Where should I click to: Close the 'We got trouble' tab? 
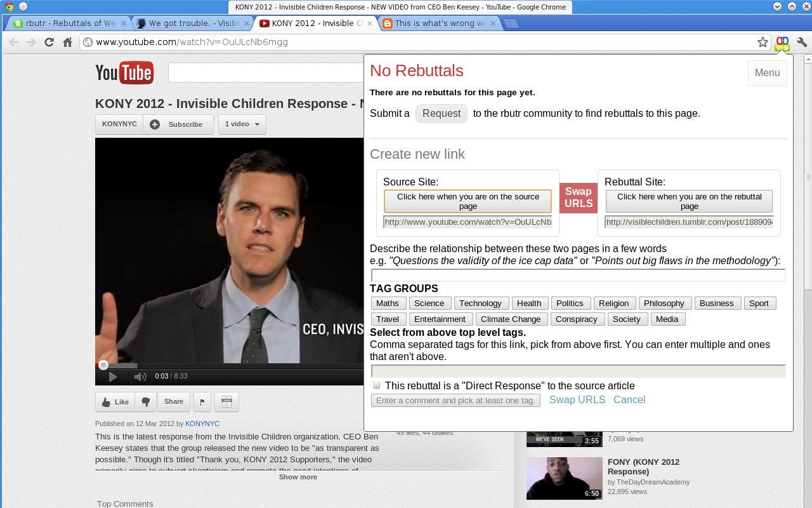click(x=246, y=23)
